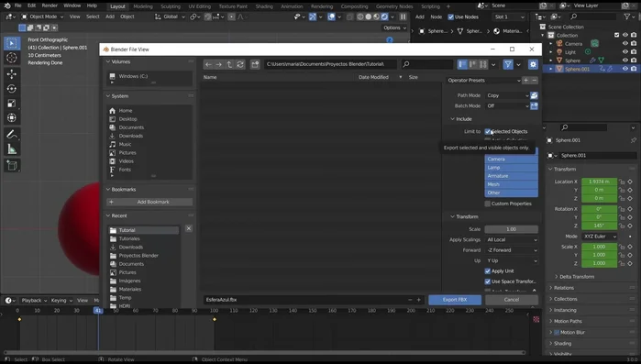Remove operator preset with minus icon
Screen dimensions: 641x364
(535, 80)
